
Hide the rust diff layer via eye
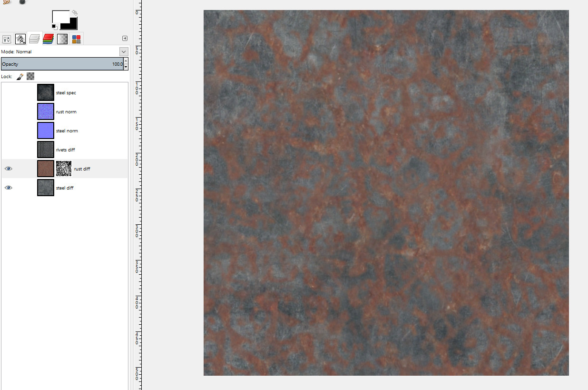[x=8, y=169]
